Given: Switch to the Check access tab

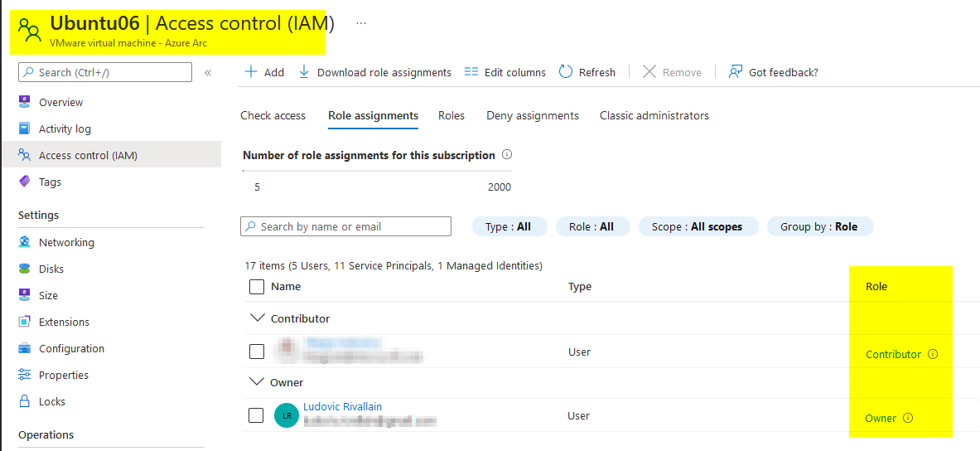Looking at the screenshot, I should [x=273, y=116].
